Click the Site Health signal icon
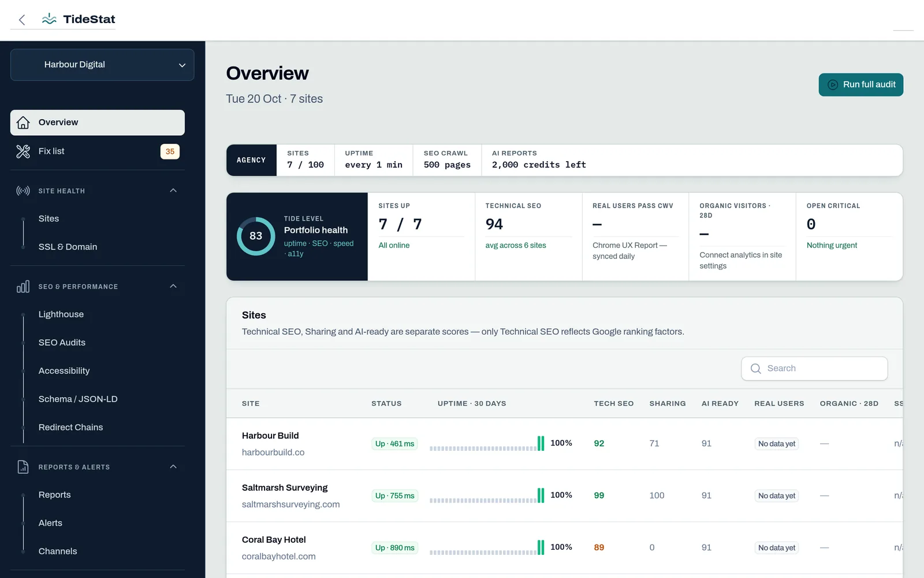The image size is (924, 578). [23, 191]
